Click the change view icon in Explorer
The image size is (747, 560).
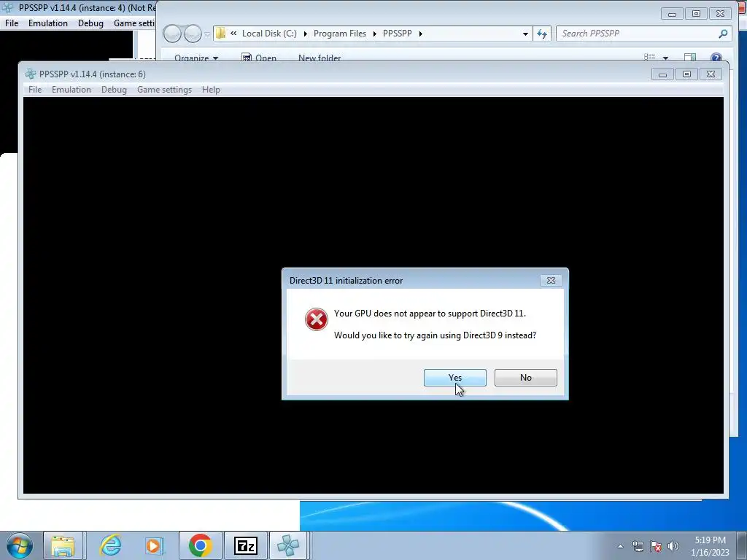(x=650, y=57)
